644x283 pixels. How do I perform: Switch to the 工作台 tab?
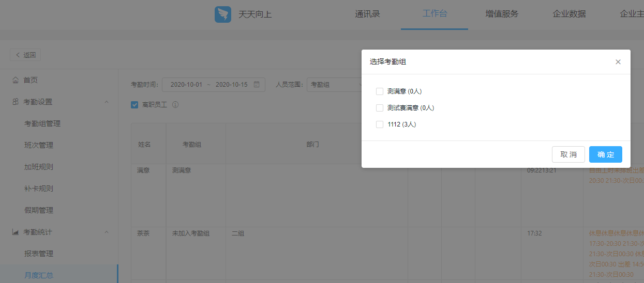coord(435,14)
